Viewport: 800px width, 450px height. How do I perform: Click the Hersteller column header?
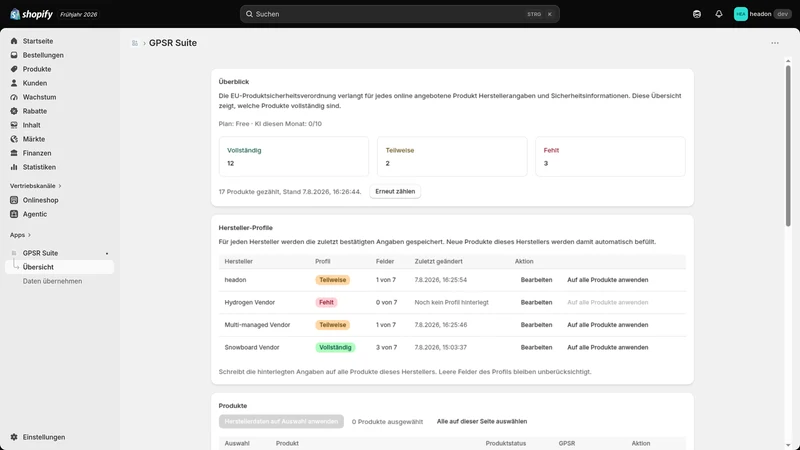pos(239,261)
